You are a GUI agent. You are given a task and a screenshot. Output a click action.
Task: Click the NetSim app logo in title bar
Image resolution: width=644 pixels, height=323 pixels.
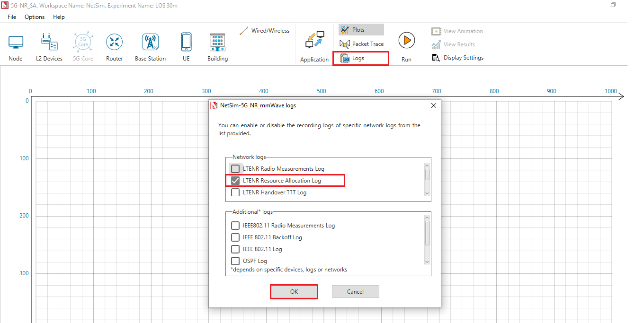click(4, 5)
